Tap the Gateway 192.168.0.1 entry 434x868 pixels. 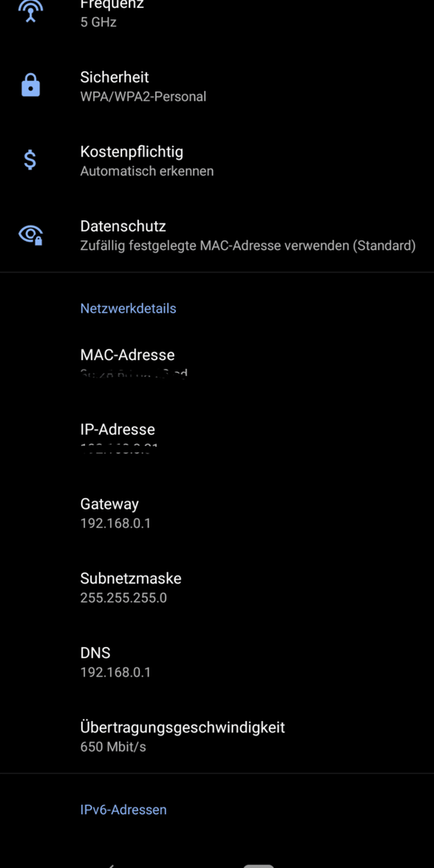(217, 513)
